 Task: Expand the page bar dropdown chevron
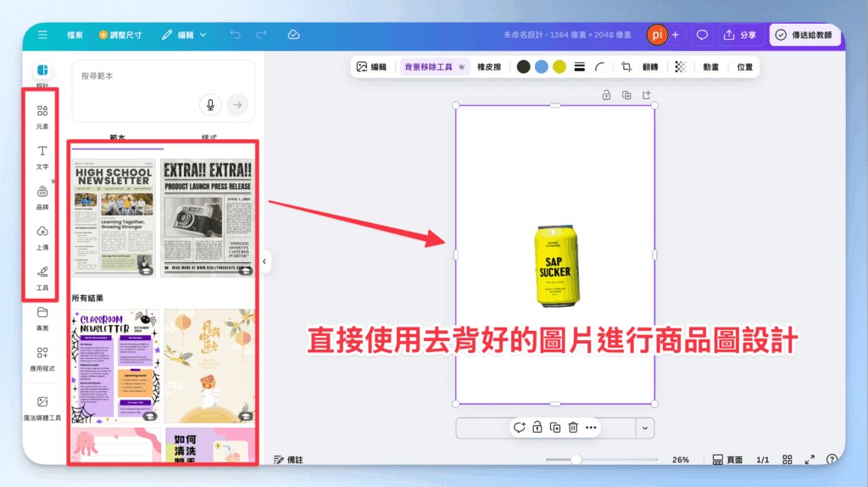[x=645, y=428]
